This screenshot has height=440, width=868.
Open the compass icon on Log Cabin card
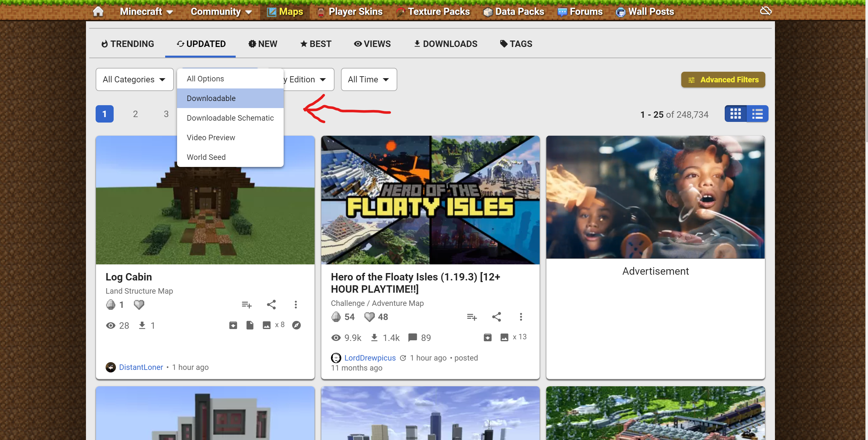point(297,325)
